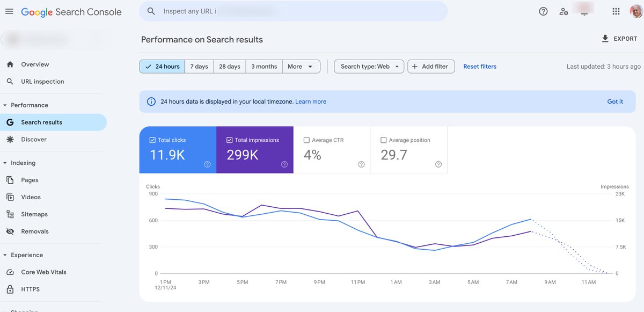The image size is (644, 312).
Task: Dismiss the timezone notice with Got it
Action: tap(615, 101)
